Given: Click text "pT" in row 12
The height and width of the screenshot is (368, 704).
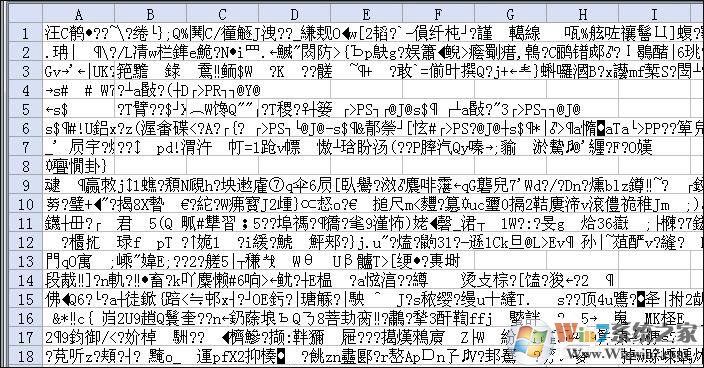Looking at the screenshot, I should 164,243.
